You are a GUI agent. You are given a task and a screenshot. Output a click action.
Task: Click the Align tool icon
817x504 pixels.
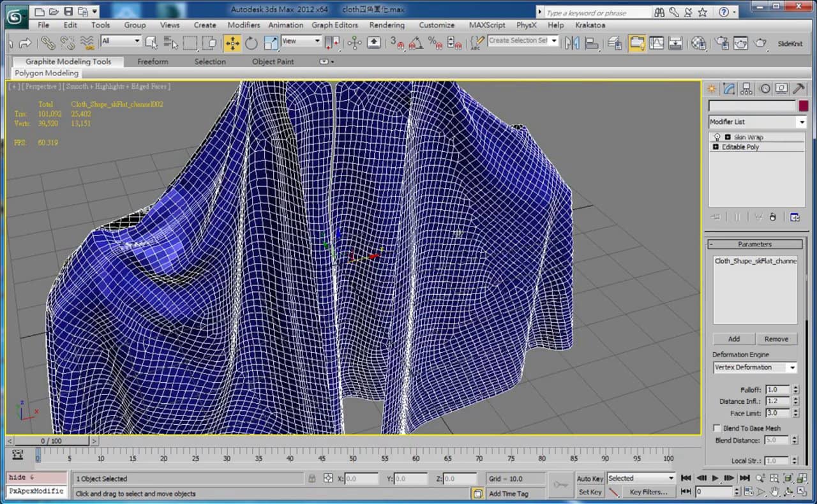592,43
